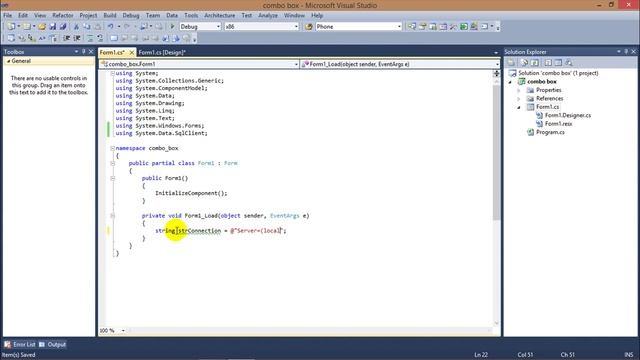Viewport: 640px width, 360px height.
Task: Click Show All Files in Solution Explorer
Action: [x=524, y=62]
